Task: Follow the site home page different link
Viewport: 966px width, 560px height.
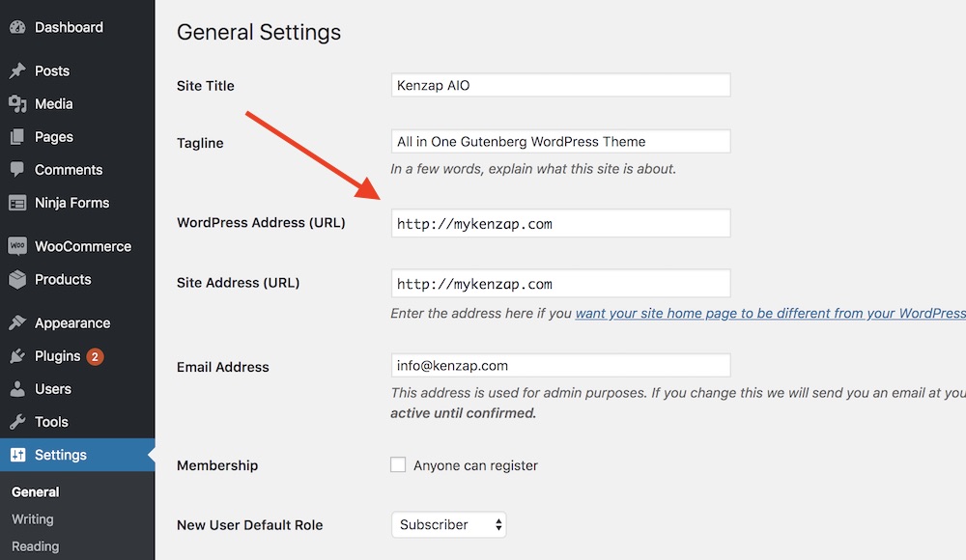Action: (x=770, y=314)
